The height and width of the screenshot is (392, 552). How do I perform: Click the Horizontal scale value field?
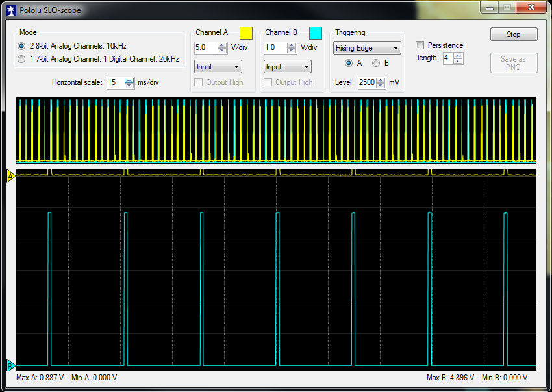[x=116, y=82]
